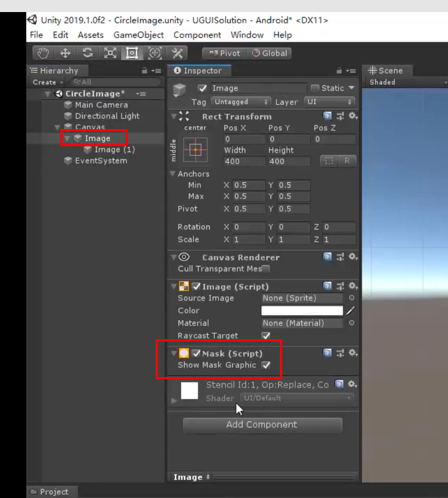Screen dimensions: 448x498
Task: Select the Move tool
Action: (x=65, y=53)
